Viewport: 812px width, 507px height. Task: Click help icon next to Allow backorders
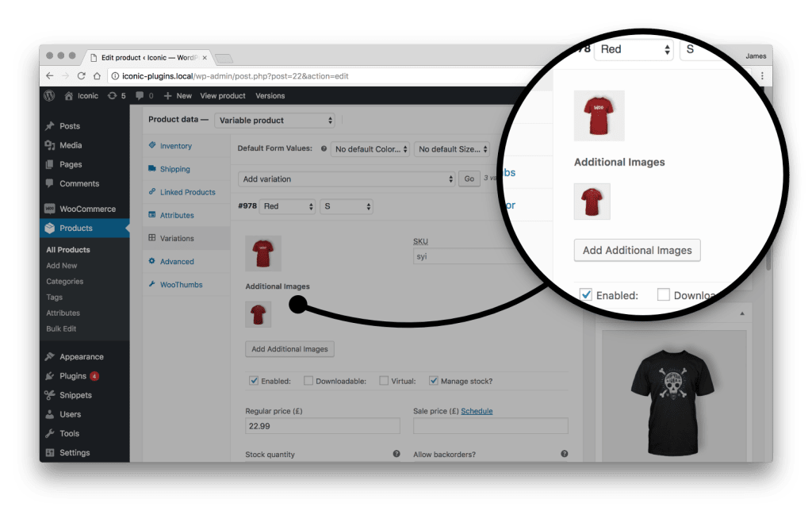tap(564, 454)
